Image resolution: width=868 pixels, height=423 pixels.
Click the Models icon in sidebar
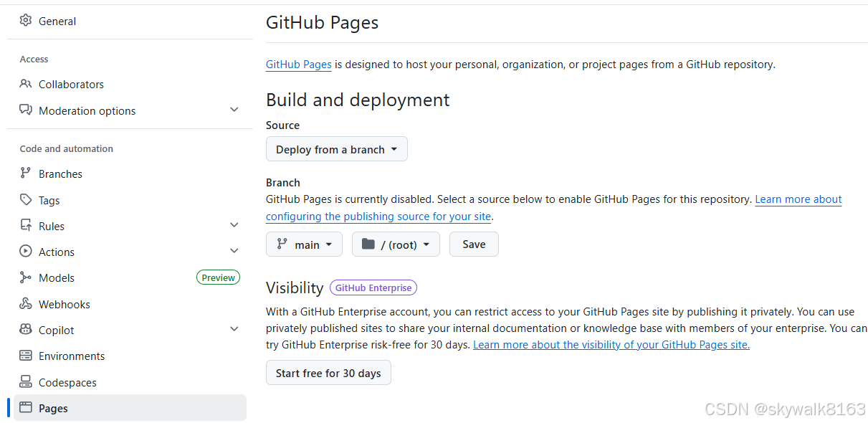click(x=26, y=277)
